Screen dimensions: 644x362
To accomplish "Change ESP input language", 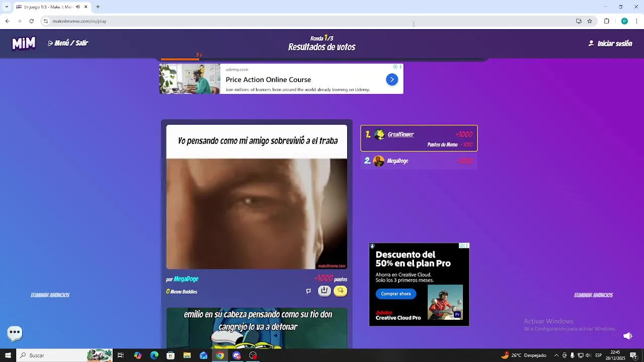I will point(599,355).
